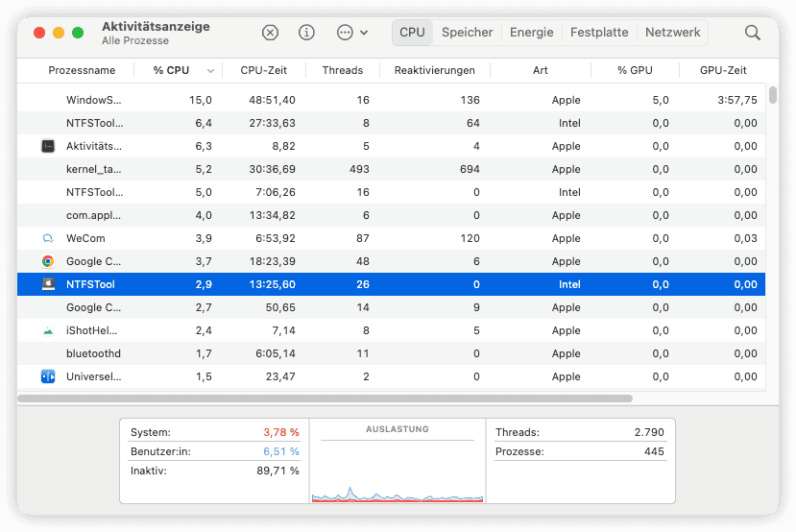Select the Google C... row with 2,7 % CPU

[x=391, y=307]
